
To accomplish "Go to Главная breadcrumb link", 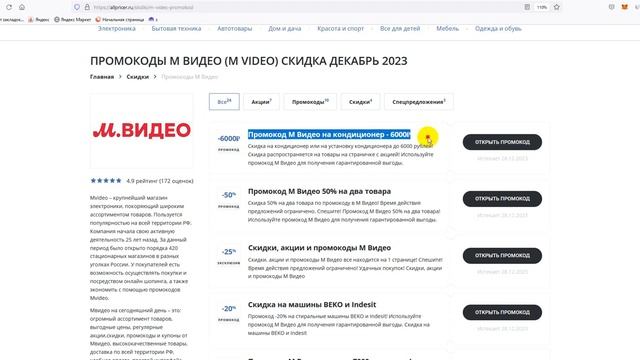I will (102, 77).
